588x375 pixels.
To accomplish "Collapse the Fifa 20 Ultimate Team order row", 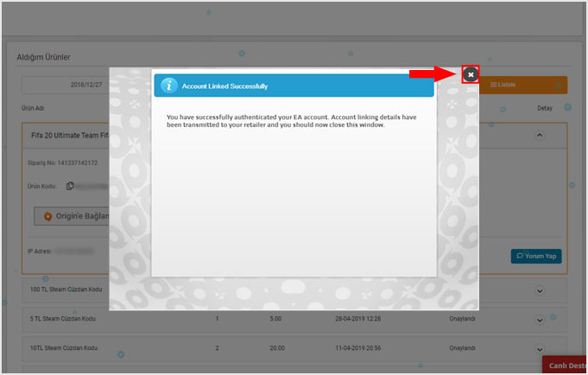I will (541, 135).
